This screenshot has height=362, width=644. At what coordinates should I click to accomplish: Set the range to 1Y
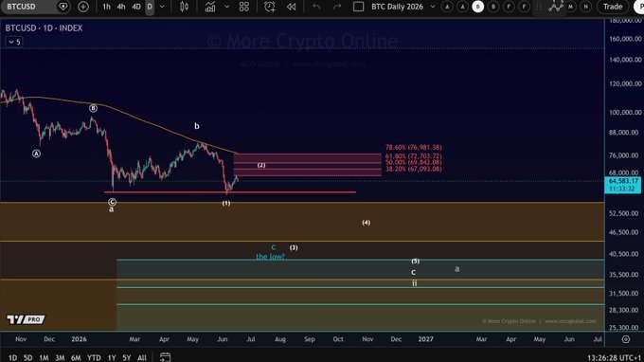click(x=112, y=358)
